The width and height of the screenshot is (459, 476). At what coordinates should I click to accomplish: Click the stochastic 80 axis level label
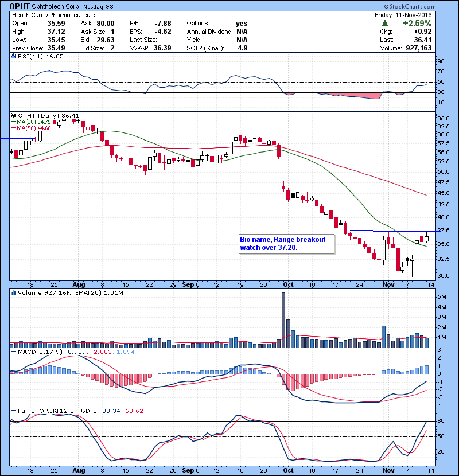(x=441, y=421)
